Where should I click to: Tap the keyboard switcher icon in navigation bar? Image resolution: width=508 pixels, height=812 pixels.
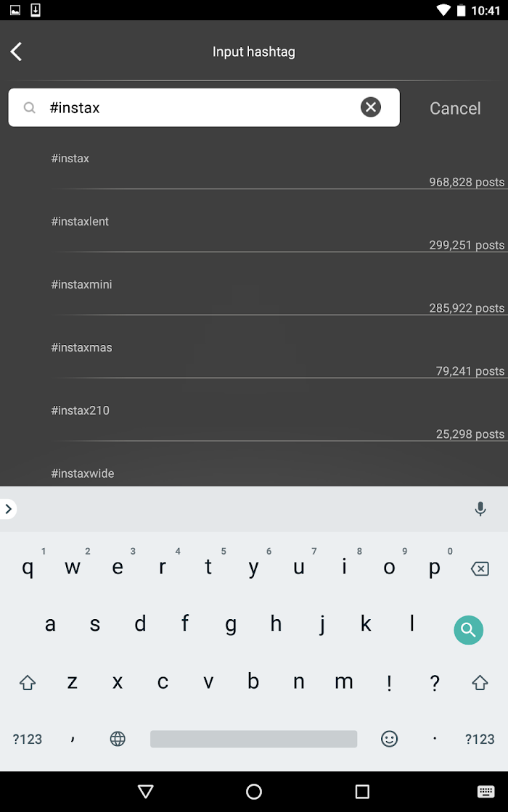[x=486, y=791]
